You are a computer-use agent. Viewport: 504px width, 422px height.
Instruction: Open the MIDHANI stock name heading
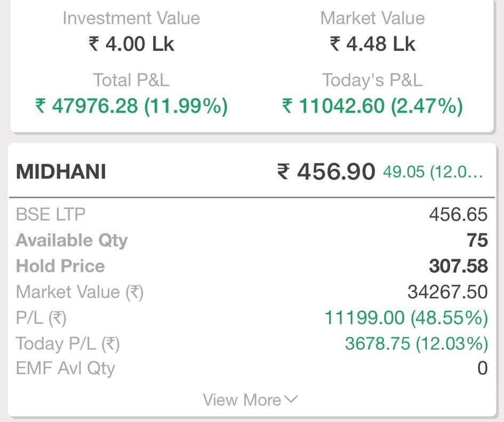(61, 172)
